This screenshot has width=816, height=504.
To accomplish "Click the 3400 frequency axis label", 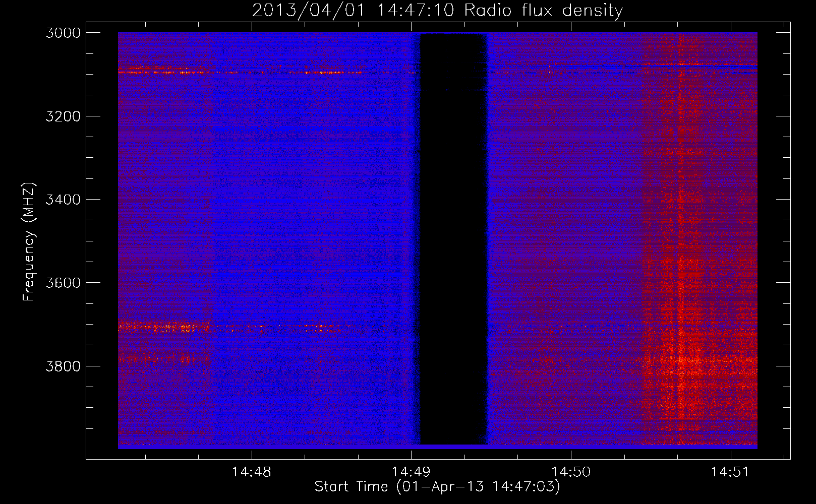I will (x=63, y=200).
